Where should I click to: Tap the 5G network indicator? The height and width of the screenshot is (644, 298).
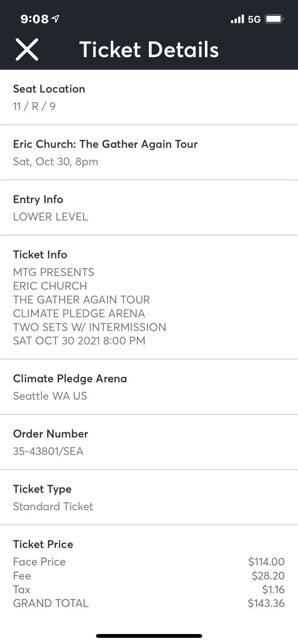click(x=254, y=19)
